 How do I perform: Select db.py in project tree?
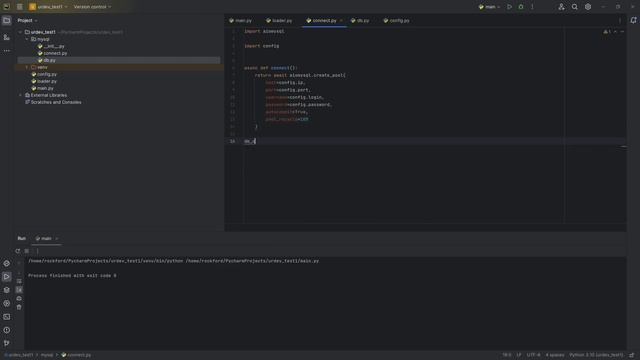[x=49, y=60]
